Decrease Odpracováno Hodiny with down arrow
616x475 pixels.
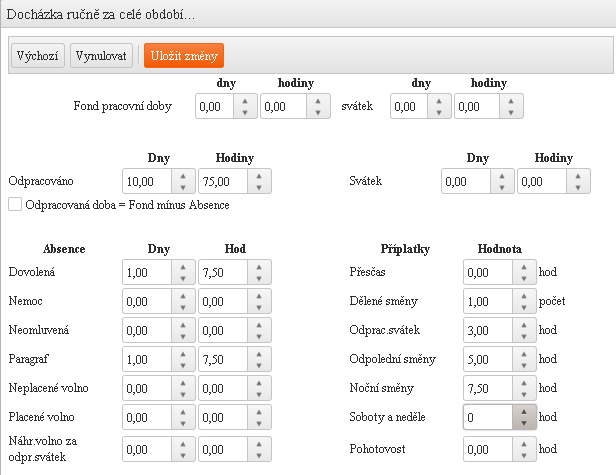[258, 187]
